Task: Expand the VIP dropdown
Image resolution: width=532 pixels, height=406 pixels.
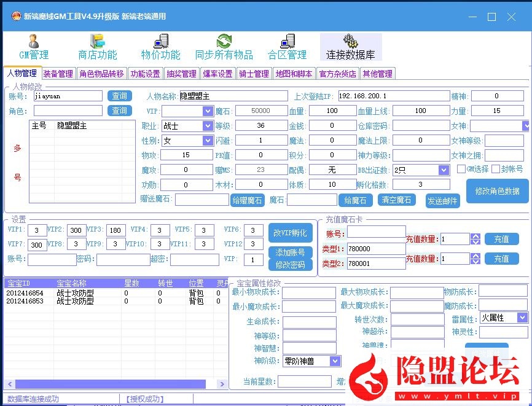Action: [208, 111]
